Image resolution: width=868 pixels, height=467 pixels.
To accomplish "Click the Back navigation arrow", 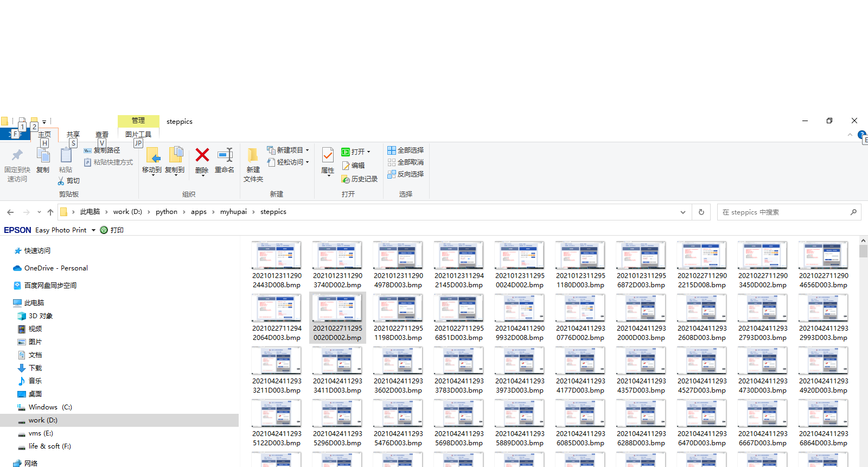I will pos(10,212).
